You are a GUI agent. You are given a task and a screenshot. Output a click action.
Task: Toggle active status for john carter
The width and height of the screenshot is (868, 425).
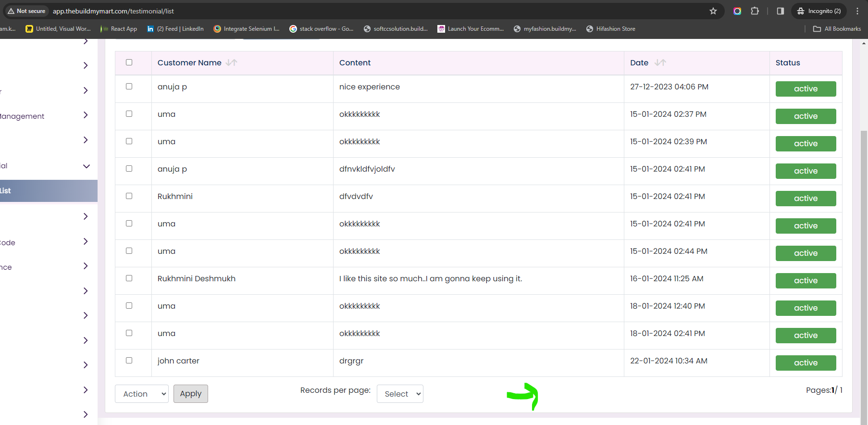(x=806, y=363)
